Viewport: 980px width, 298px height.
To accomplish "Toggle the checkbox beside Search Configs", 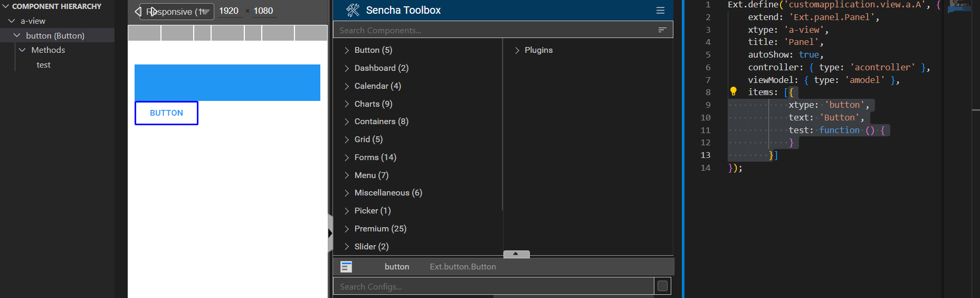I will point(662,286).
